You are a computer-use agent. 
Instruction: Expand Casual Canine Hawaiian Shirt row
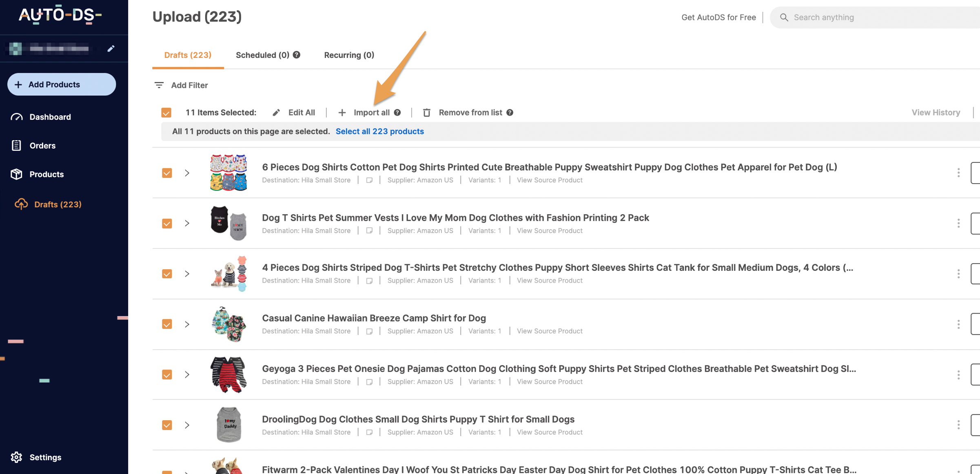187,324
